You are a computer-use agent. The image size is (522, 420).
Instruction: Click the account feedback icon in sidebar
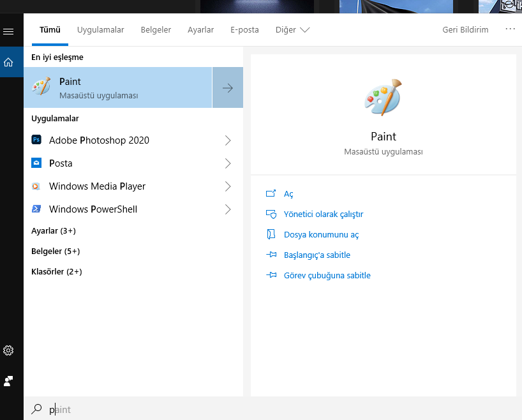8,381
